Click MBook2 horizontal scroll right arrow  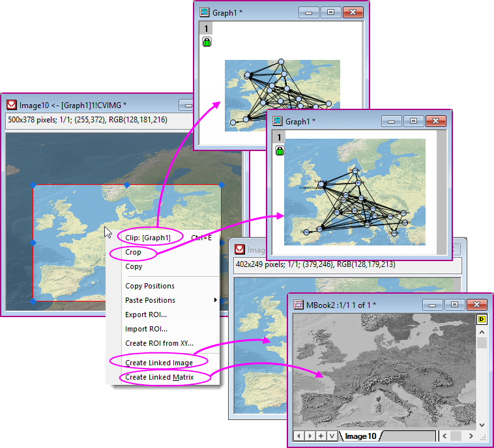(x=471, y=436)
